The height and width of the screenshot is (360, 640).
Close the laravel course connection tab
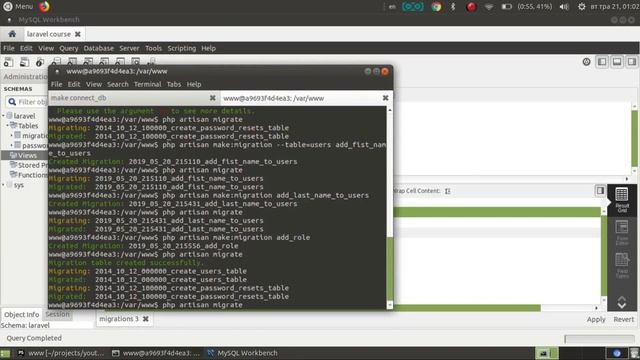point(78,34)
